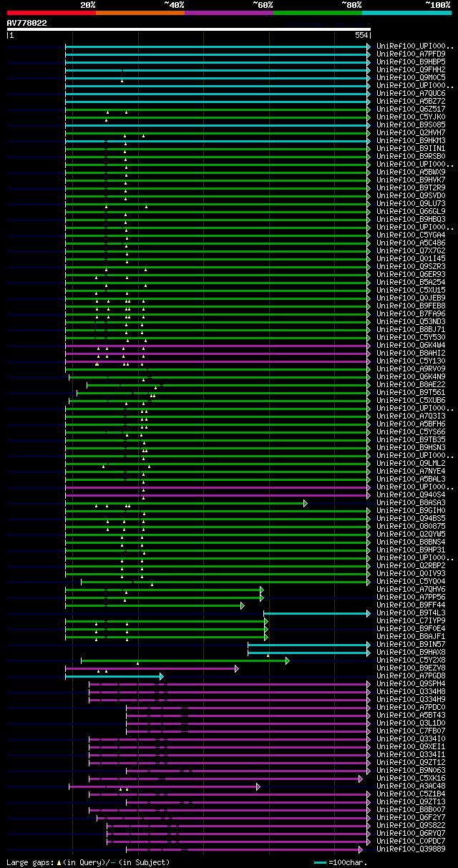Screen dimensions: 458x868
Task: Select the UniRef100_Q6K4W4 label
Action: (x=411, y=345)
